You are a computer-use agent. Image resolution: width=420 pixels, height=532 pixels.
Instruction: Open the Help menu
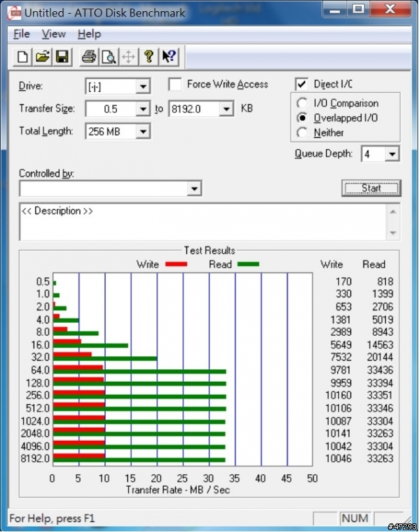tap(89, 34)
